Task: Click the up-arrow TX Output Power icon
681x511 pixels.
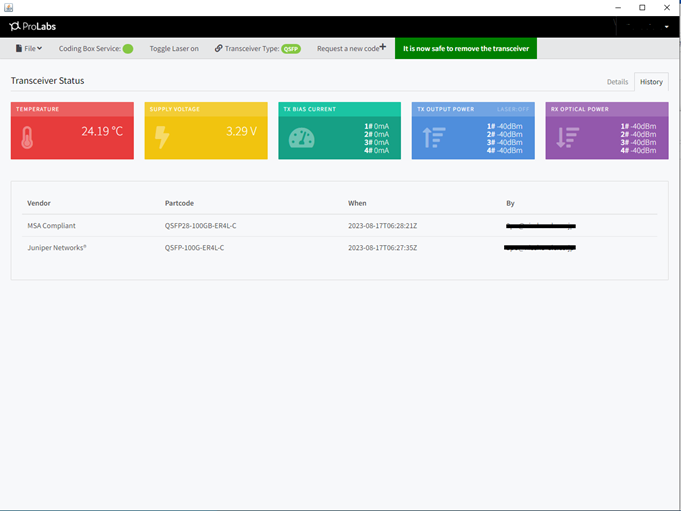Action: [x=434, y=137]
